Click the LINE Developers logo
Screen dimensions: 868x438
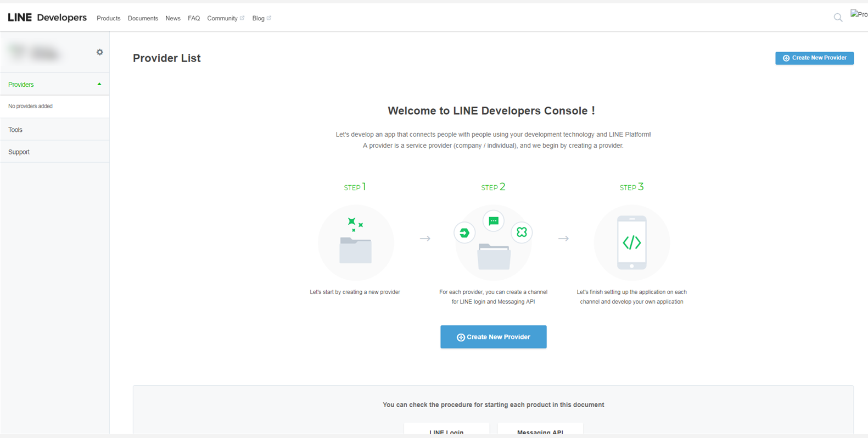coord(47,18)
